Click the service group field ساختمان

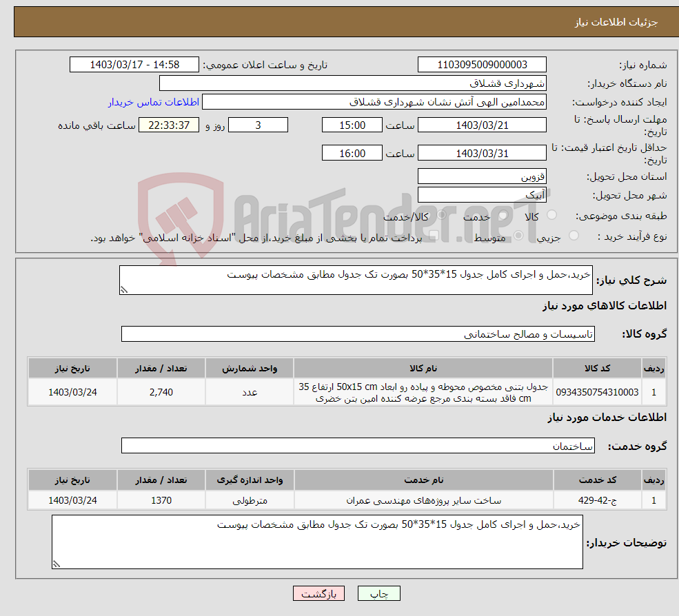pyautogui.click(x=358, y=446)
